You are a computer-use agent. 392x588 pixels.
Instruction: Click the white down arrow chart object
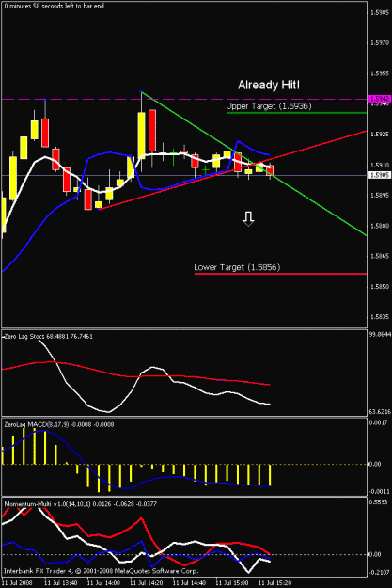point(248,218)
